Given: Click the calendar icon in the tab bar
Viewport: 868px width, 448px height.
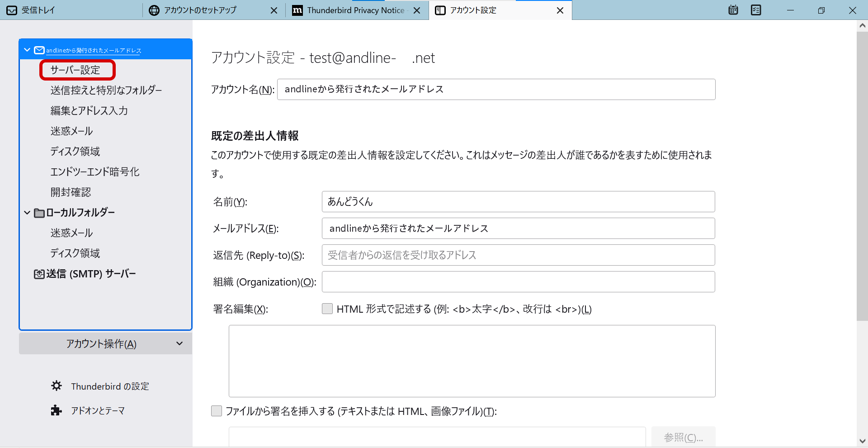Looking at the screenshot, I should pyautogui.click(x=733, y=10).
